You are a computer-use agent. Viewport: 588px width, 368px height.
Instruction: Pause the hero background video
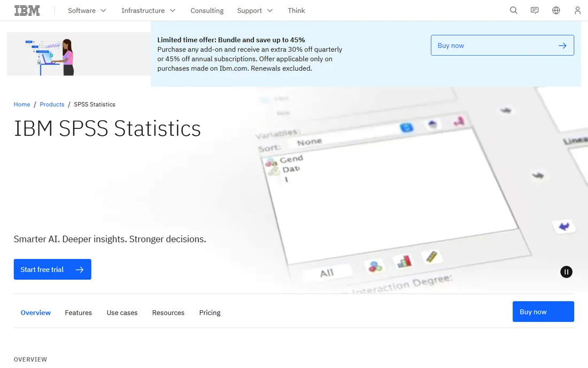click(x=566, y=272)
